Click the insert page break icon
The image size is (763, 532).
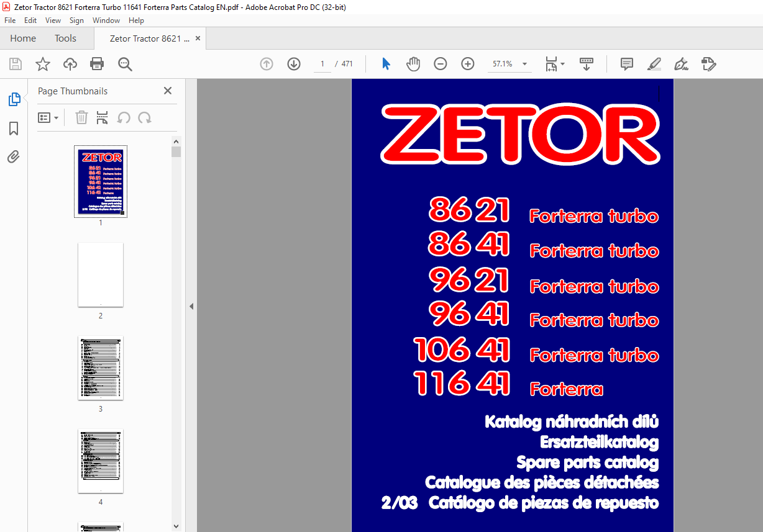[103, 117]
